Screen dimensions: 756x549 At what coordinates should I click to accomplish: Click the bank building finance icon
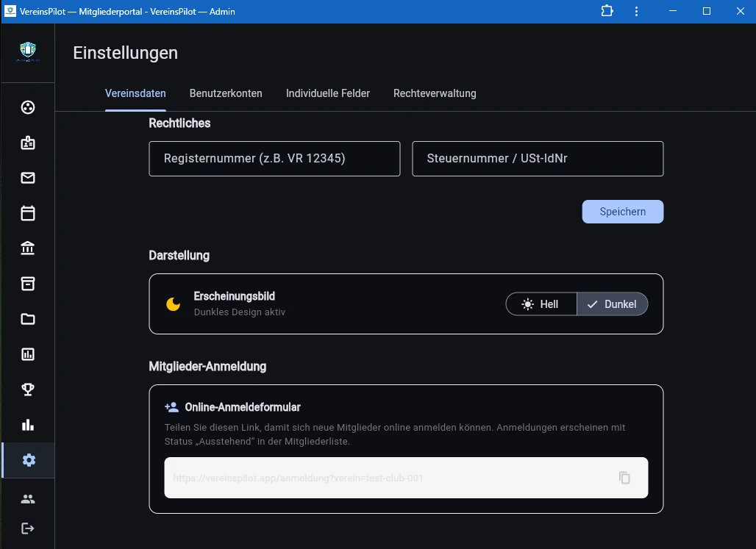coord(28,248)
